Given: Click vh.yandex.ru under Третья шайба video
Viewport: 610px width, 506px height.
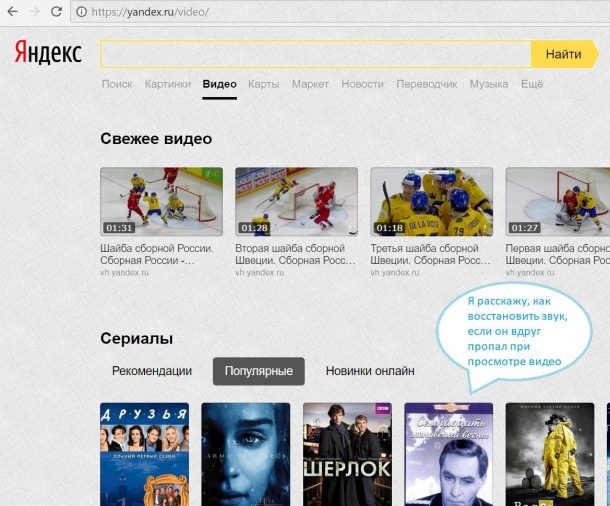Looking at the screenshot, I should 394,273.
